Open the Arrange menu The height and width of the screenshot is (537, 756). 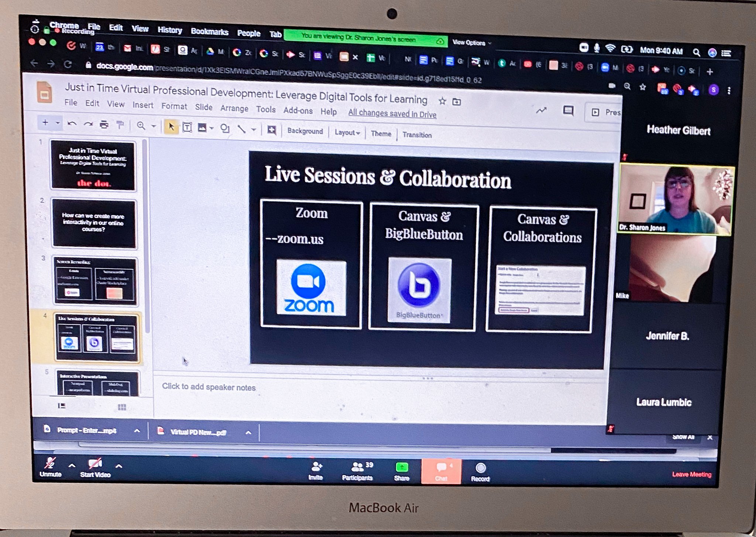click(234, 108)
